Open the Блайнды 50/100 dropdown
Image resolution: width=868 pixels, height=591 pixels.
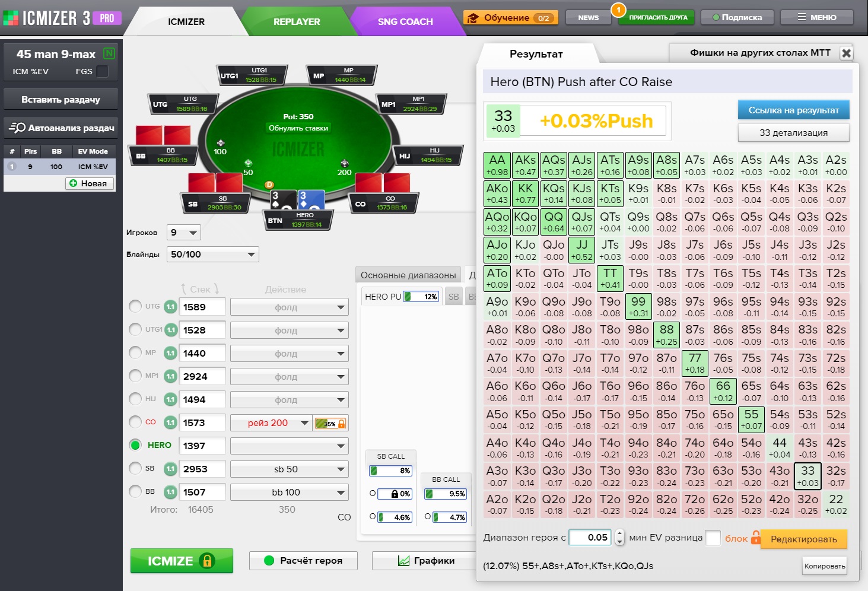tap(213, 255)
